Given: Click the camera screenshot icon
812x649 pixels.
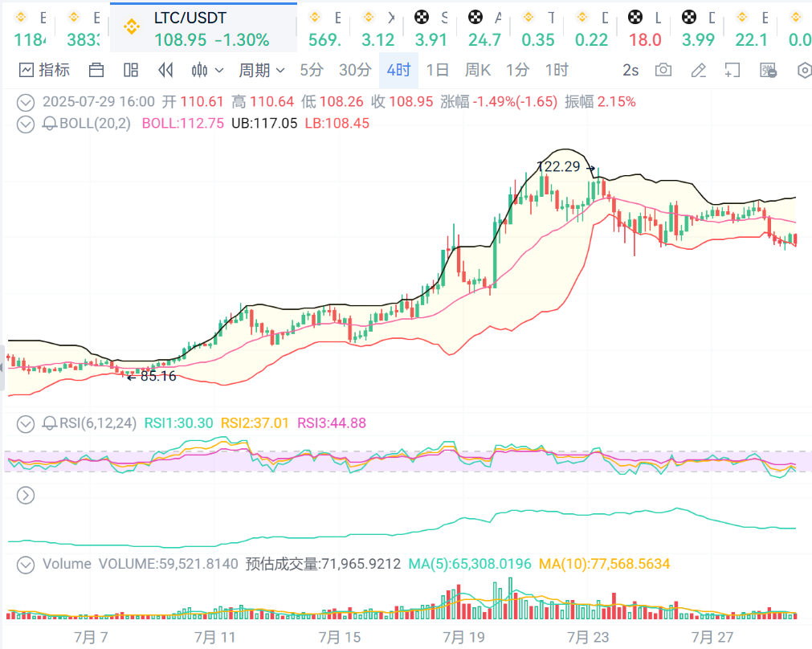Looking at the screenshot, I should (x=663, y=70).
